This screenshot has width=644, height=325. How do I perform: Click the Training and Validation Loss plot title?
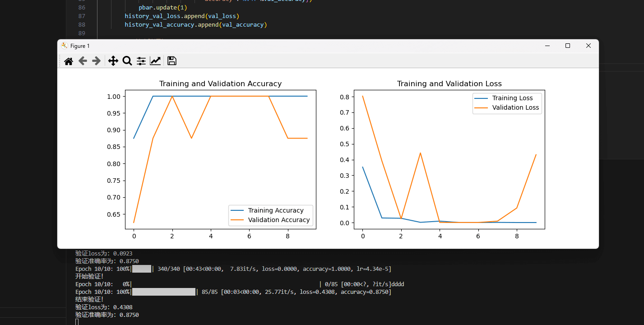(x=449, y=84)
